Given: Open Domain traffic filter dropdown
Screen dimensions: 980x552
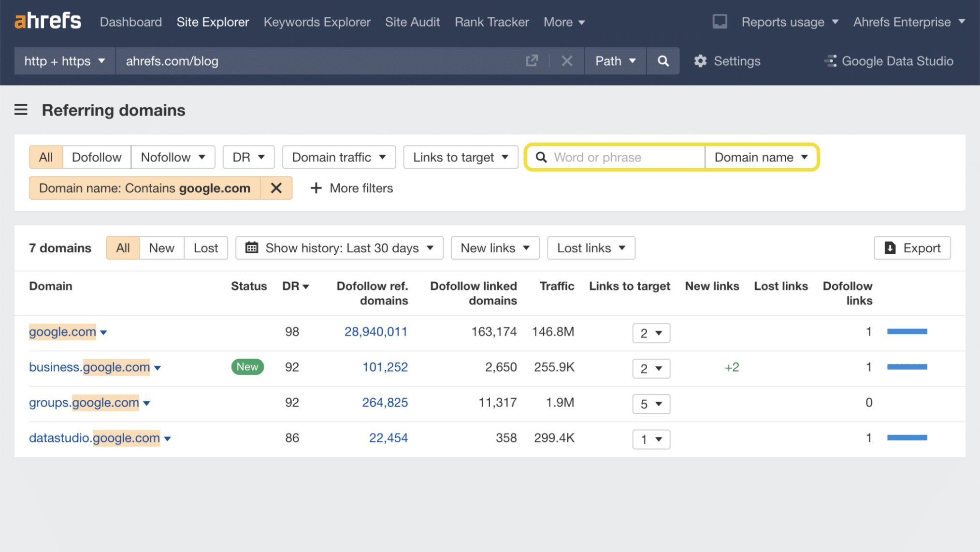Looking at the screenshot, I should (339, 157).
